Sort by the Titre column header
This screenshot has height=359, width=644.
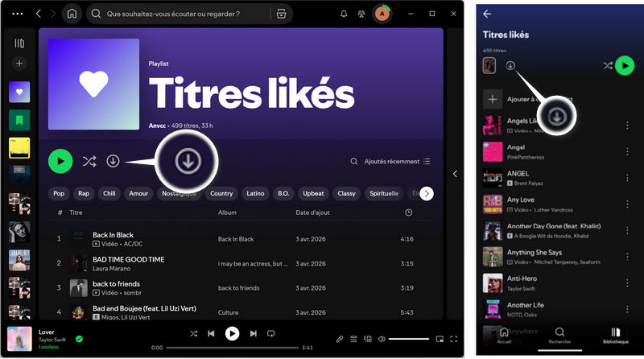click(x=76, y=213)
